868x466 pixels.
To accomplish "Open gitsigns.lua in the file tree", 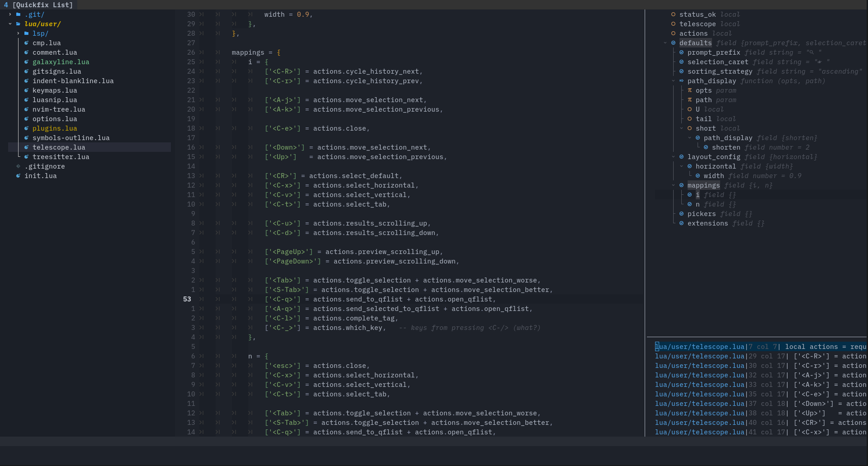I will (57, 71).
